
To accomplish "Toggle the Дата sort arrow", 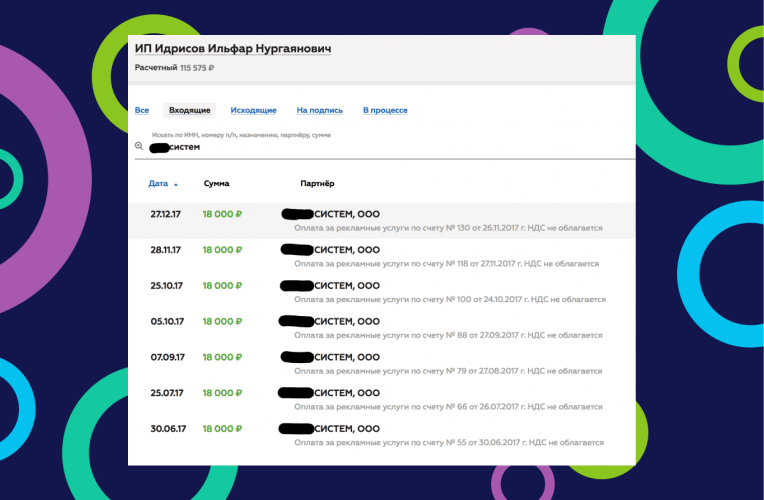I will pyautogui.click(x=176, y=184).
